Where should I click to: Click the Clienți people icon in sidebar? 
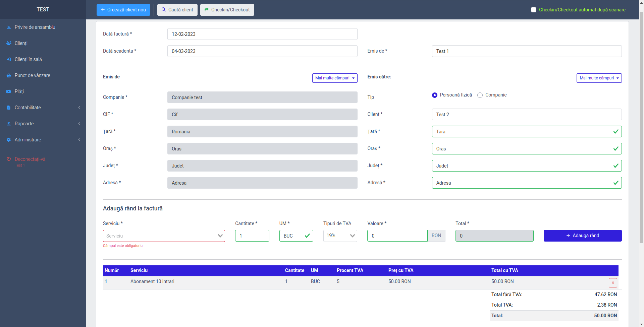click(x=9, y=43)
